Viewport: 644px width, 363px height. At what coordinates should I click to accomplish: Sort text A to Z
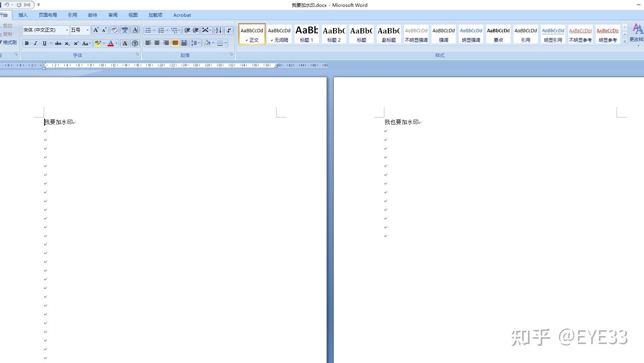pyautogui.click(x=218, y=30)
